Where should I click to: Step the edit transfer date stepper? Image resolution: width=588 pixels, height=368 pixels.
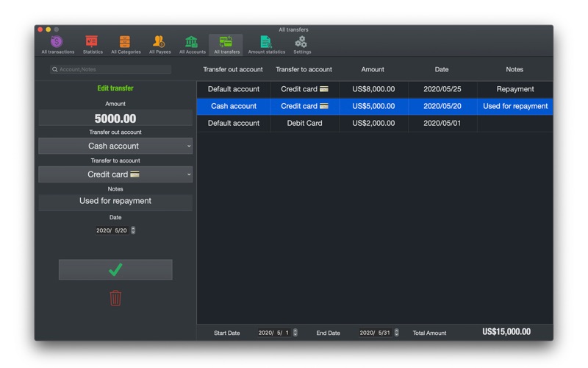click(x=133, y=230)
